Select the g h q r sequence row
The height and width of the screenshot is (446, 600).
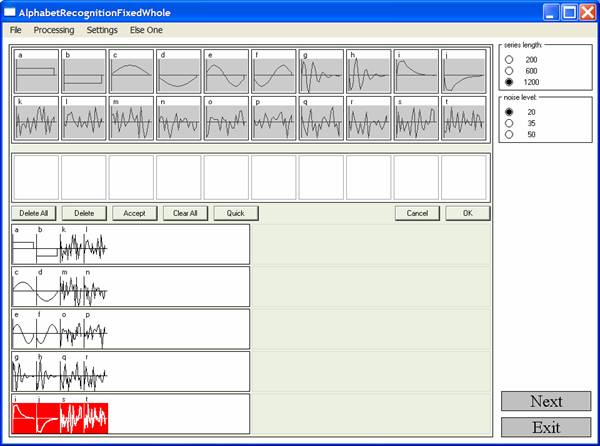(x=130, y=372)
